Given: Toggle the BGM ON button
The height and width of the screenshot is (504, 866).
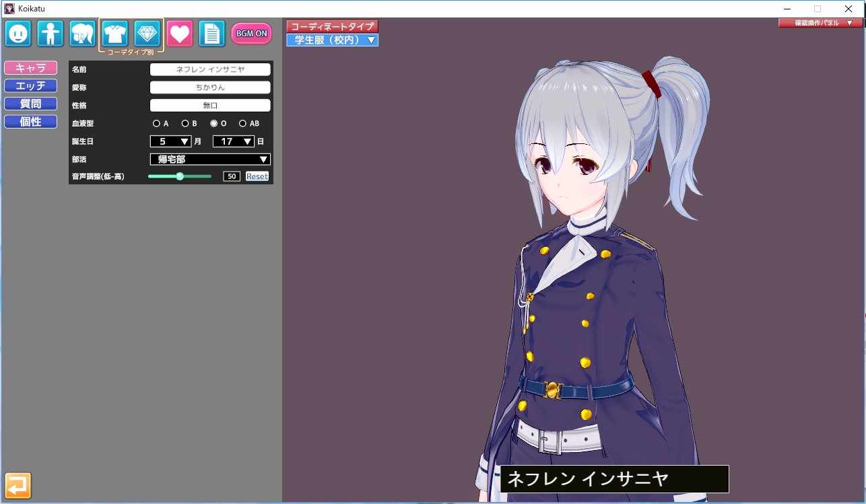Looking at the screenshot, I should tap(251, 34).
